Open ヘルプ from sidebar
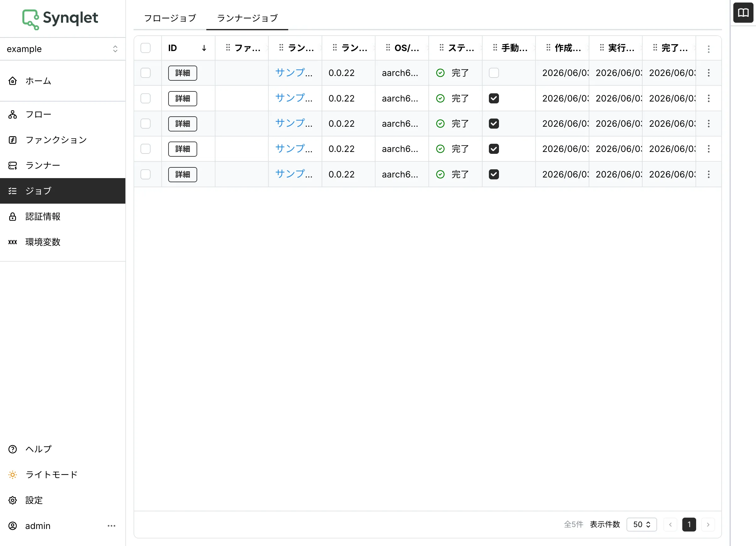Screen dimensions: 756x546 pyautogui.click(x=63, y=449)
